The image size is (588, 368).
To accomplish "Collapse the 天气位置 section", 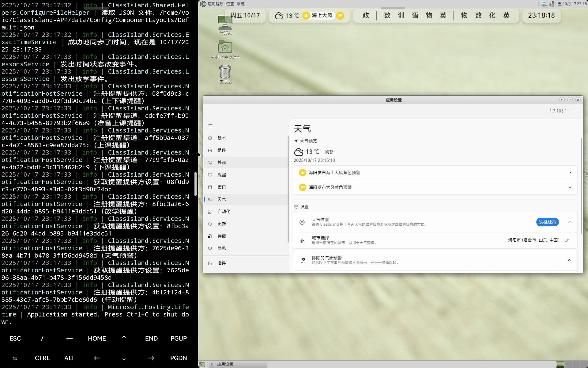I will click(570, 222).
